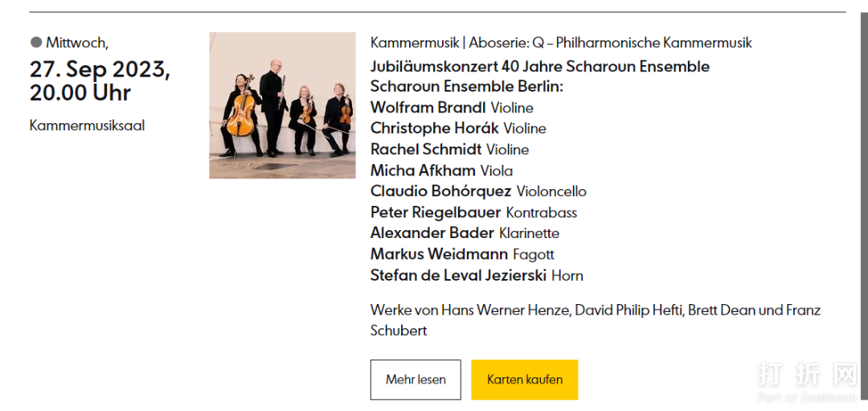Viewport: 868px width, 411px height.
Task: Click the date 27. Sep 2023
Action: coord(100,69)
